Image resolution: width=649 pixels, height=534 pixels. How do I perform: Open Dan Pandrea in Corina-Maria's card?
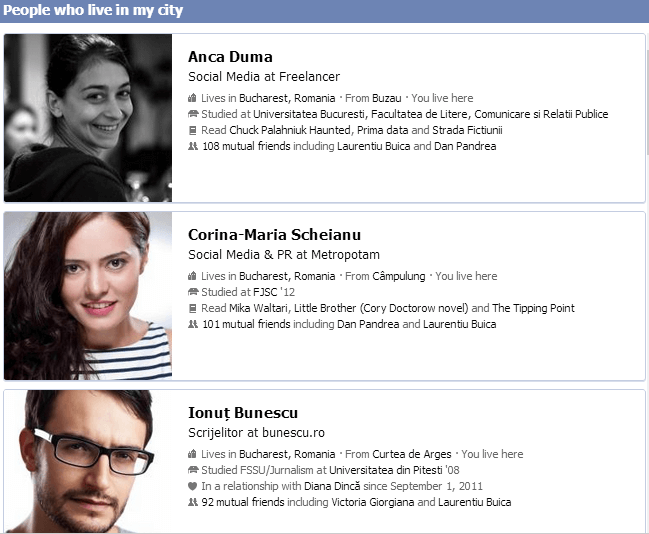click(368, 324)
